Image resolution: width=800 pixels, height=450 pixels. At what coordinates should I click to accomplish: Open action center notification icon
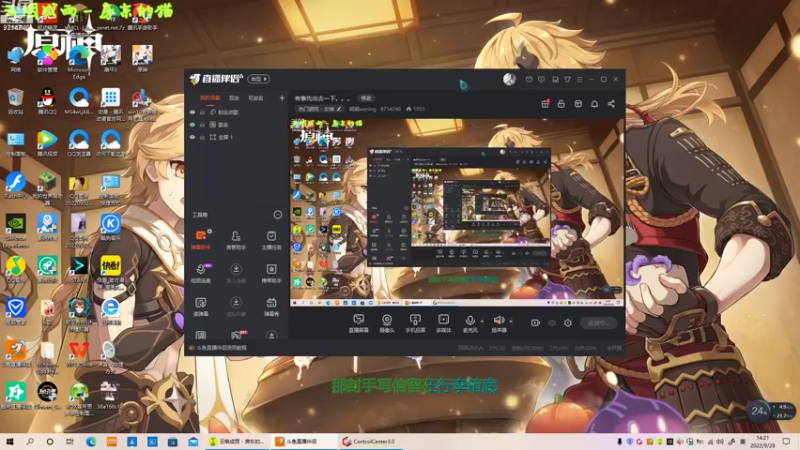[787, 441]
